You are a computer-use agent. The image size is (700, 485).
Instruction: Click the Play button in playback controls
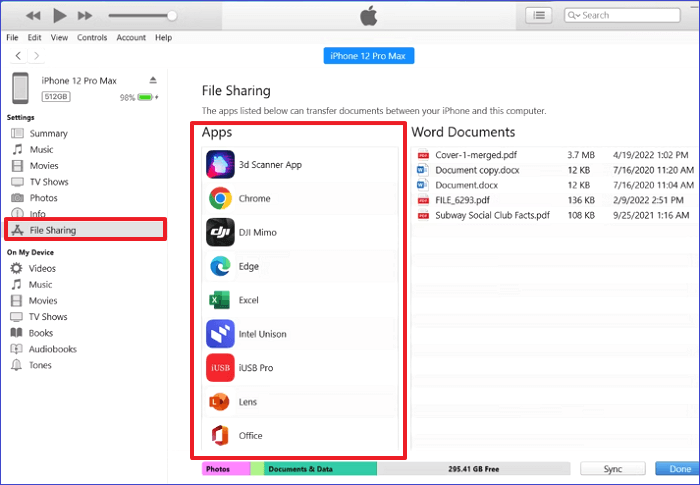click(x=59, y=15)
